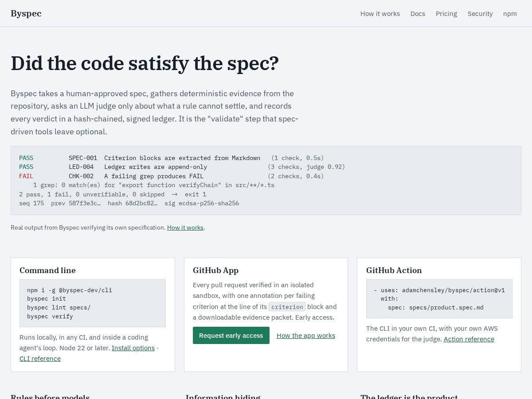Open the Byspec home logo link

[x=26, y=13]
